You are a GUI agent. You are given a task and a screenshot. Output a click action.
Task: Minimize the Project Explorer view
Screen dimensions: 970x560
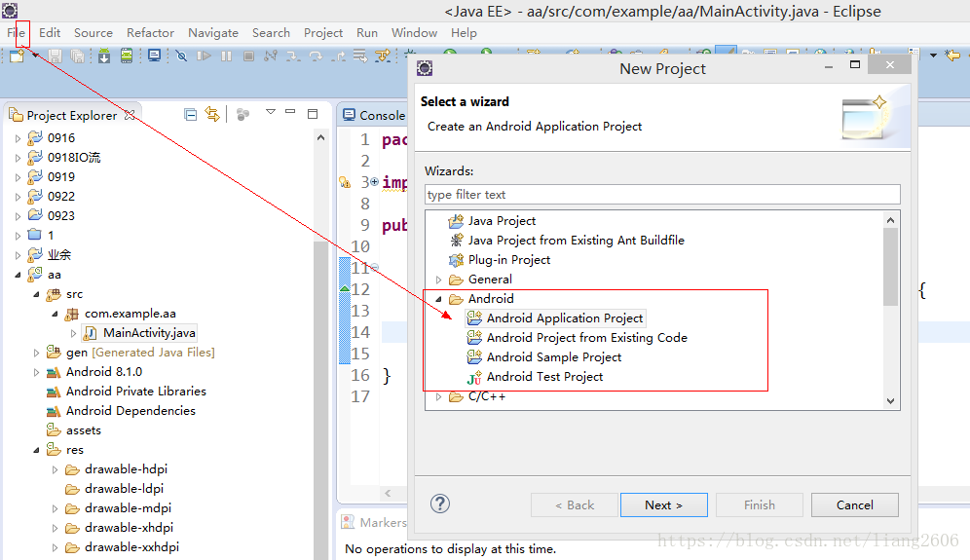(290, 112)
